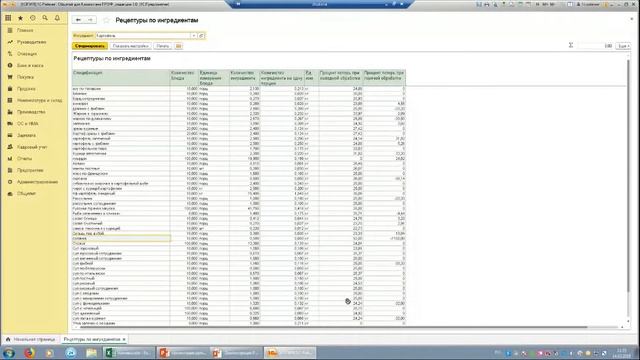The width and height of the screenshot is (640, 360).
Task: Close the report page with the top-right x
Action: (x=631, y=19)
